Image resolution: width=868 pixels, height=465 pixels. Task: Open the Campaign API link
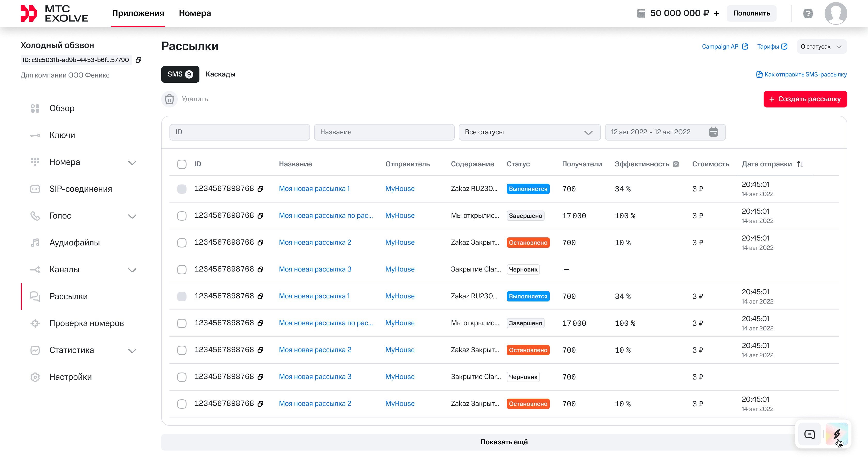pyautogui.click(x=725, y=47)
